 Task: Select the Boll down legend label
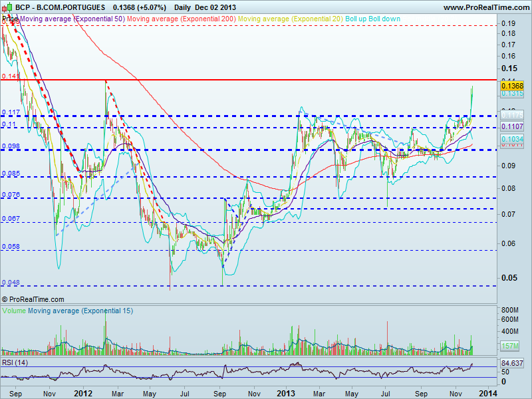click(384, 19)
